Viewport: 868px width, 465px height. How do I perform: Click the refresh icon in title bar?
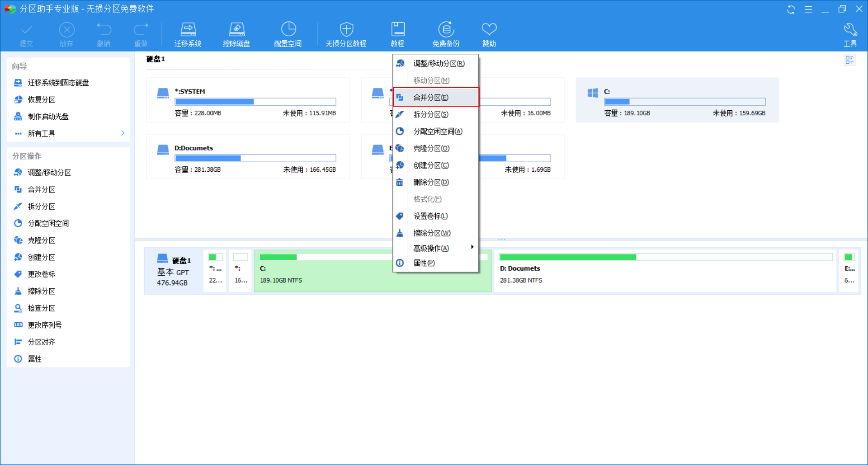[791, 9]
